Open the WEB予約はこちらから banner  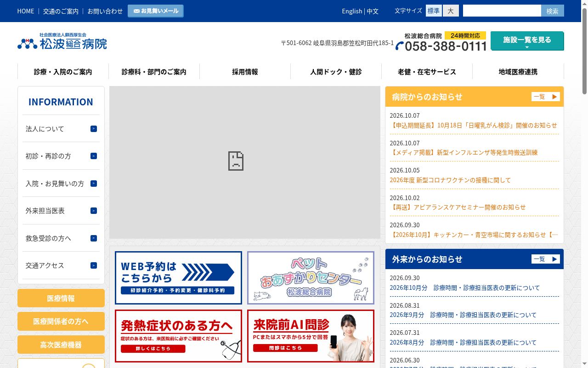(x=178, y=278)
